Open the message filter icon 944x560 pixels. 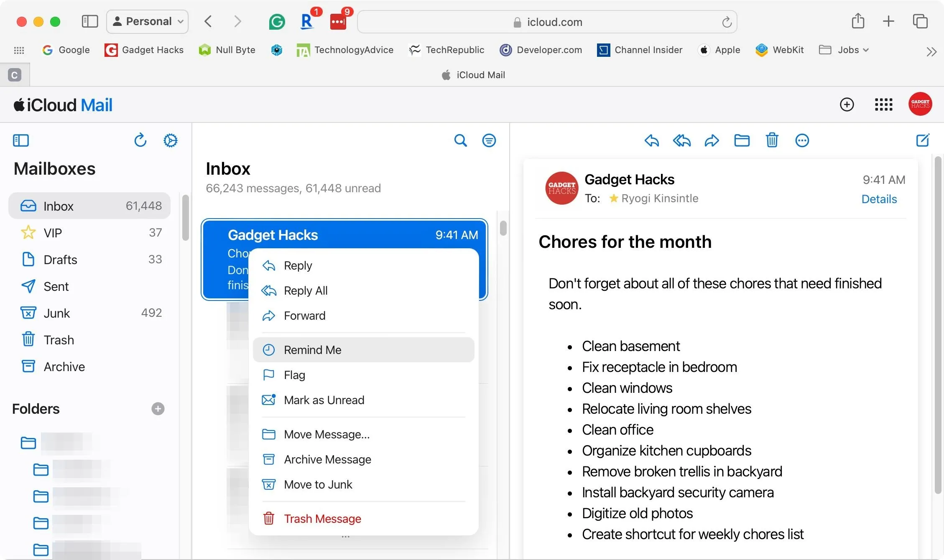point(489,140)
